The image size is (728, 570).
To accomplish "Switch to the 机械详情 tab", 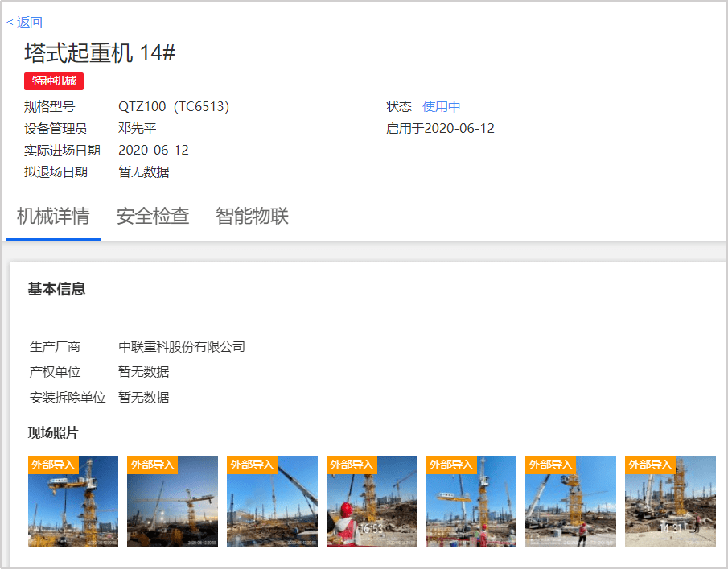I will tap(53, 217).
